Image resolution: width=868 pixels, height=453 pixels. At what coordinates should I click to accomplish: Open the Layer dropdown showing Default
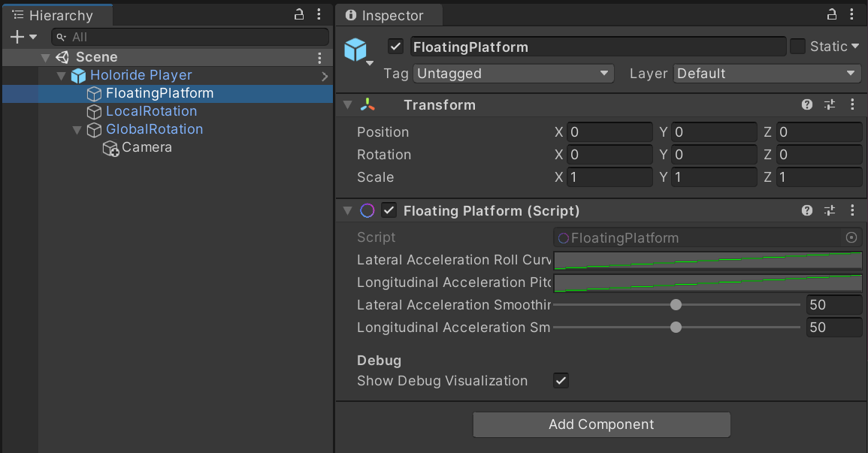point(767,74)
